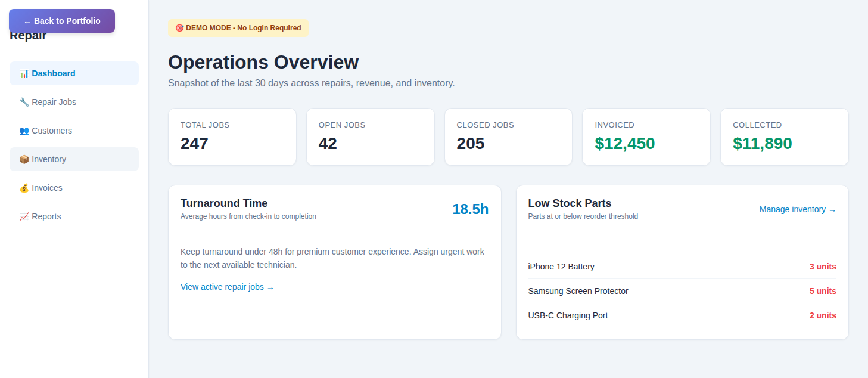The image size is (868, 378).
Task: Click the USB-C Charging Port row
Action: 682,315
